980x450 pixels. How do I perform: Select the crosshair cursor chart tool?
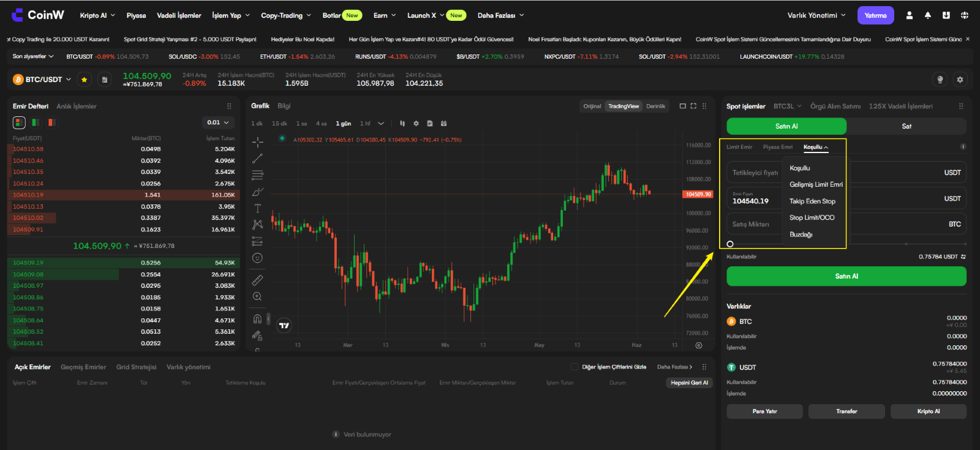tap(257, 142)
